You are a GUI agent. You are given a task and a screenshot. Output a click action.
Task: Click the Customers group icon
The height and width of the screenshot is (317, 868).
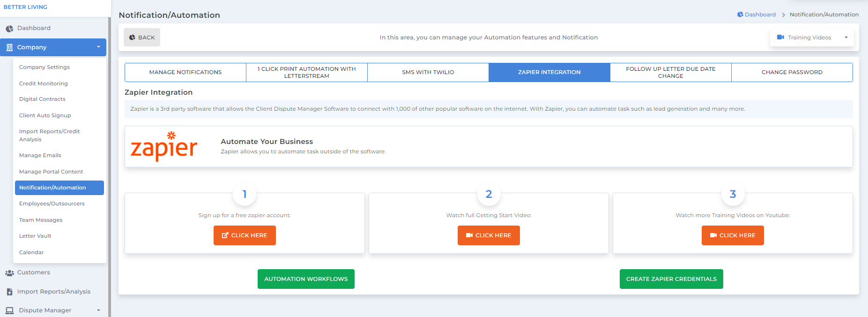click(x=9, y=273)
